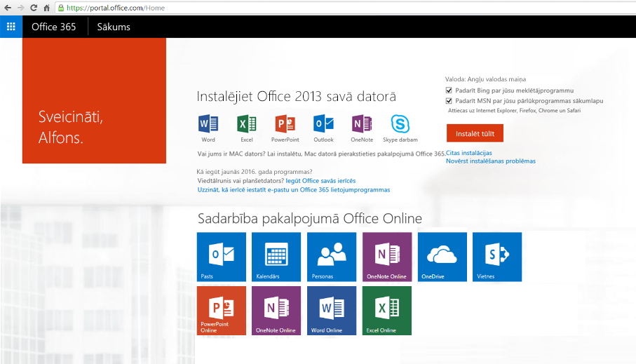Go back with the browser back arrow
The image size is (636, 364).
(x=8, y=8)
